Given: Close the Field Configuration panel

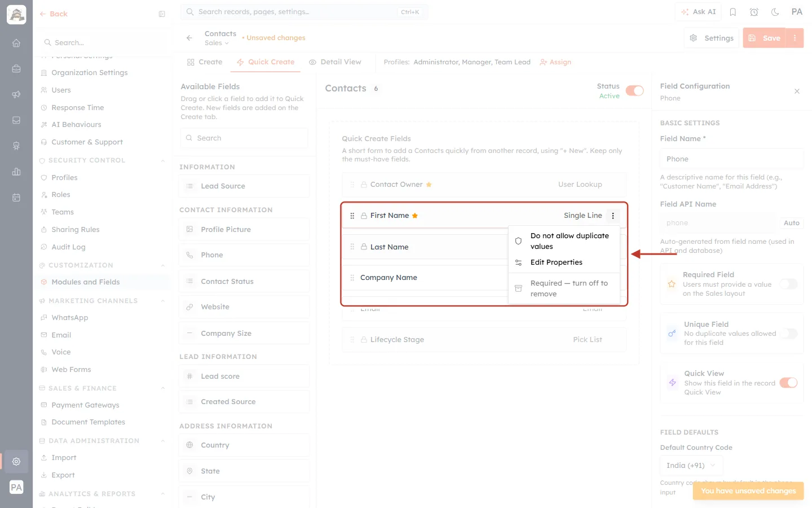Looking at the screenshot, I should coord(797,91).
